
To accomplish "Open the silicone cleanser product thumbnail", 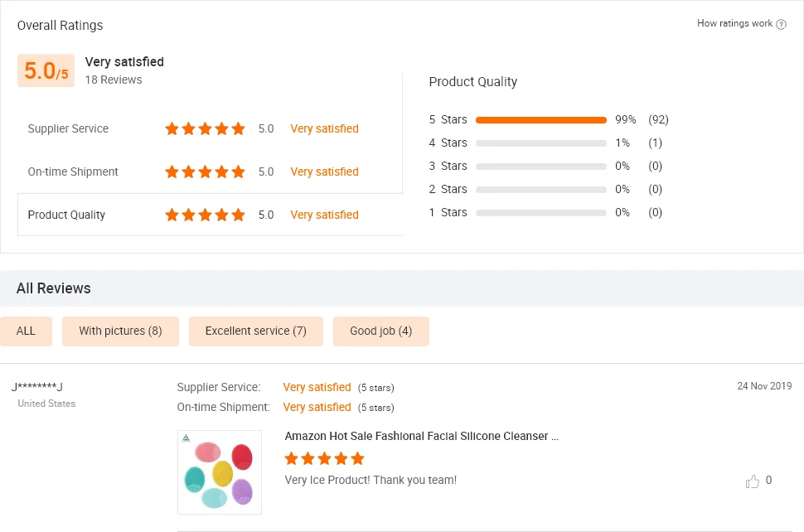I will pos(220,472).
